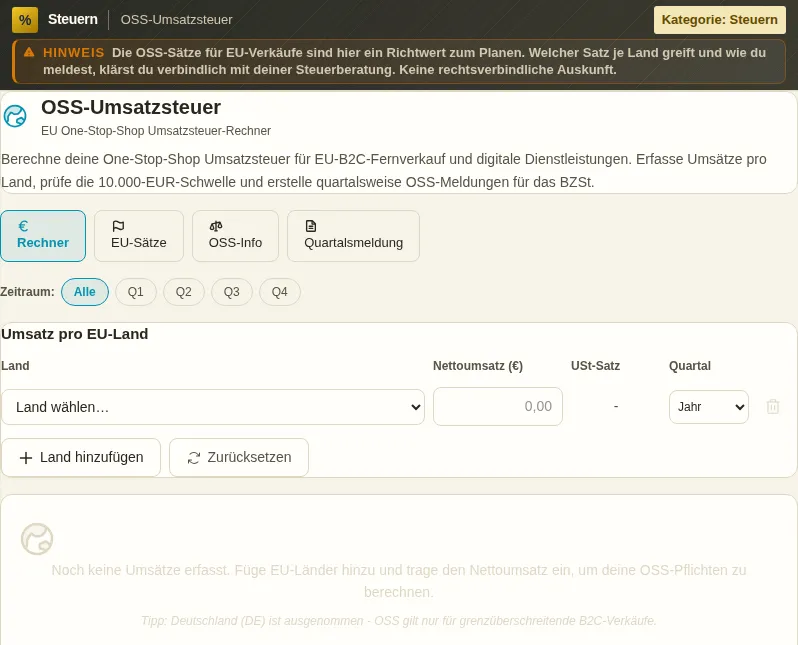Viewport: 798px width, 645px height.
Task: Click the Quartal column header
Action: pyautogui.click(x=690, y=366)
